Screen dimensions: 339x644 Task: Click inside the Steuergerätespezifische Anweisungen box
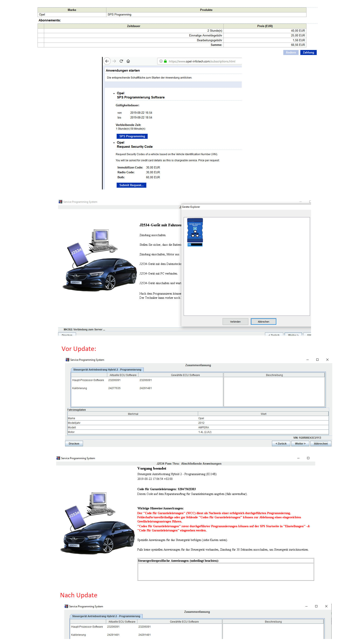[226, 572]
